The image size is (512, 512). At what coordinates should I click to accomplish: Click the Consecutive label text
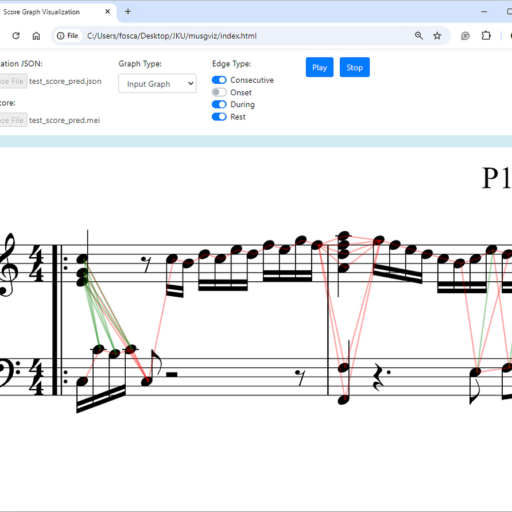pos(252,80)
